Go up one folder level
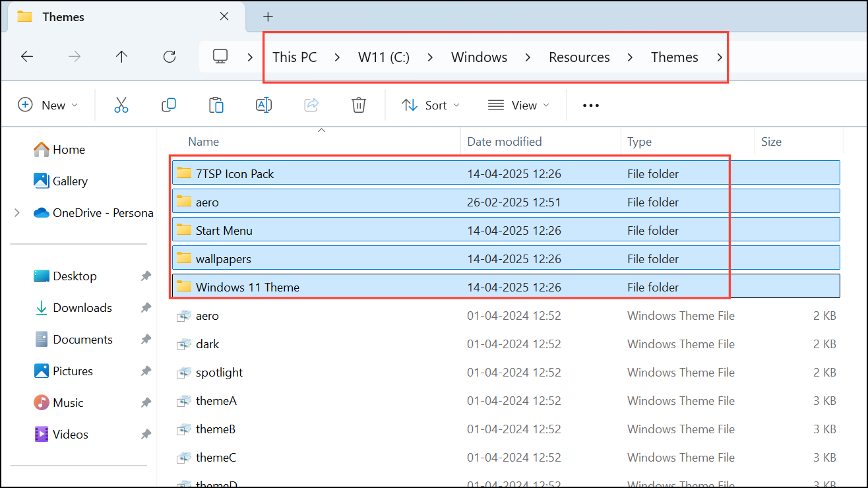868x488 pixels. click(121, 57)
